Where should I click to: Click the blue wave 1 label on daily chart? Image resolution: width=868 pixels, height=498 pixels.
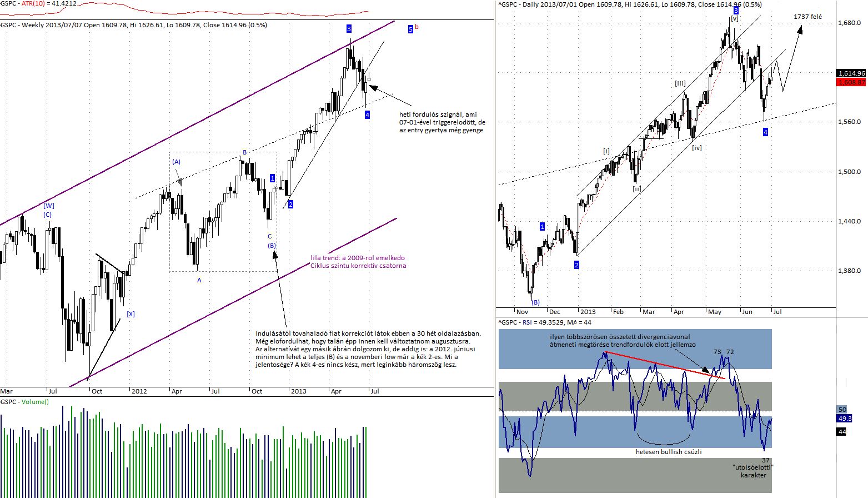(543, 226)
